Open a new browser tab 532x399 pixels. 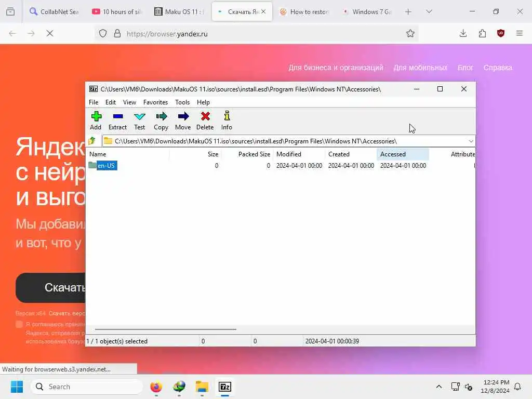pyautogui.click(x=408, y=12)
